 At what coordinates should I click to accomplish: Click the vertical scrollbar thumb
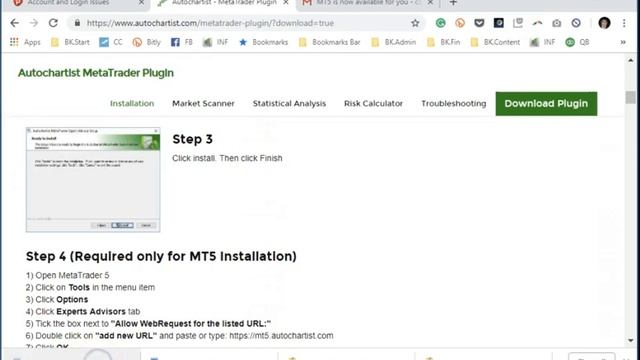click(631, 97)
